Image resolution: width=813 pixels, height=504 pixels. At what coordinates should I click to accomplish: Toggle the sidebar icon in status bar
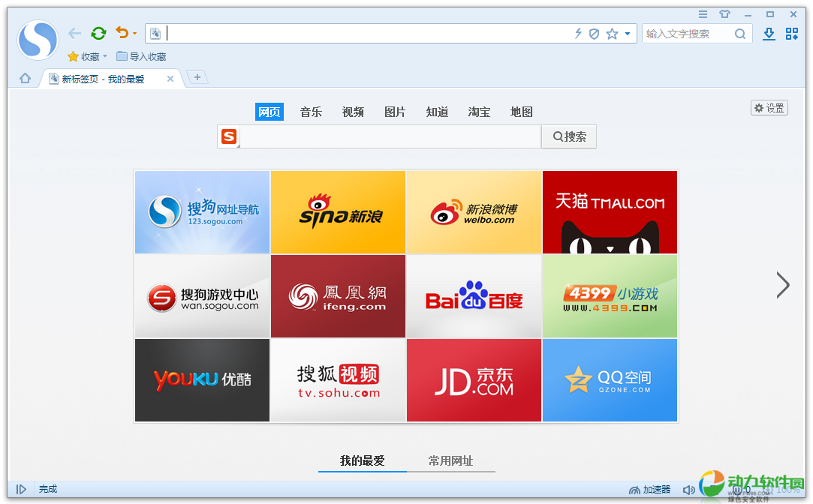[x=21, y=489]
